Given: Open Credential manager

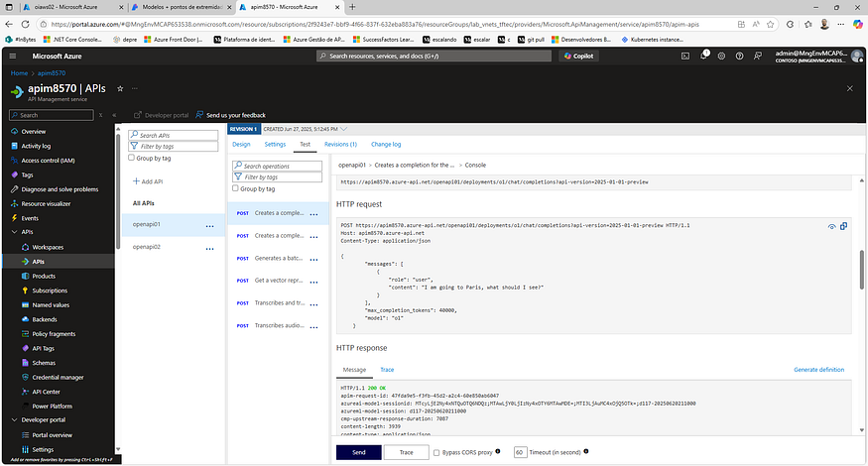Looking at the screenshot, I should [58, 378].
